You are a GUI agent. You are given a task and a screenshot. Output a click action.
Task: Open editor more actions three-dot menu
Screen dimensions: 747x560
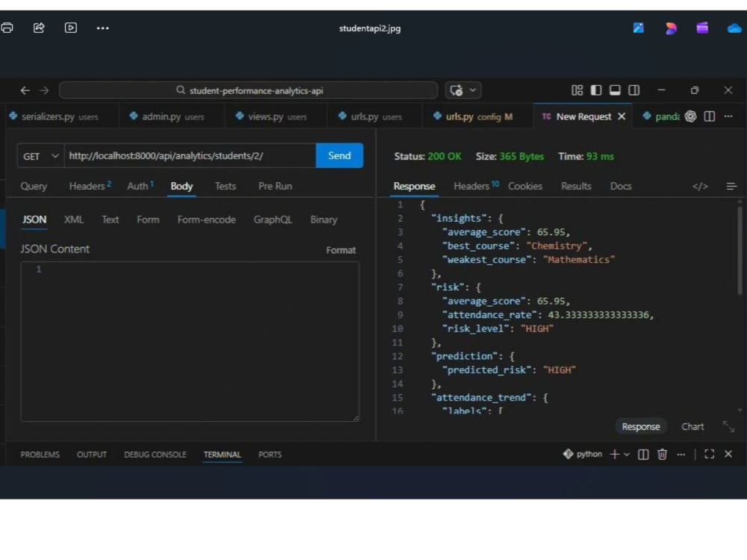[x=728, y=116]
